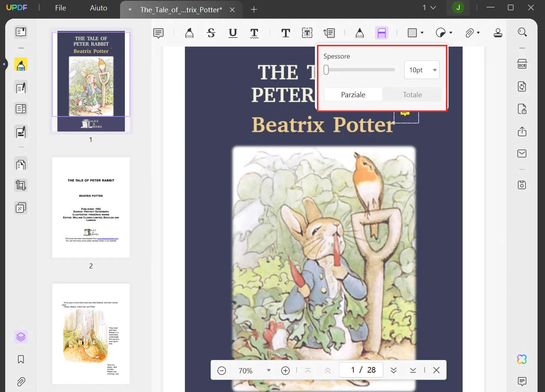This screenshot has height=392, width=545.
Task: Click the page number input field
Action: click(361, 370)
